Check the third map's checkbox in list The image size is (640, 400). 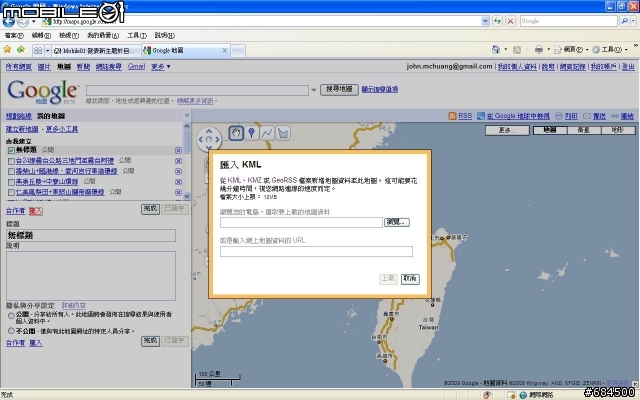point(11,171)
